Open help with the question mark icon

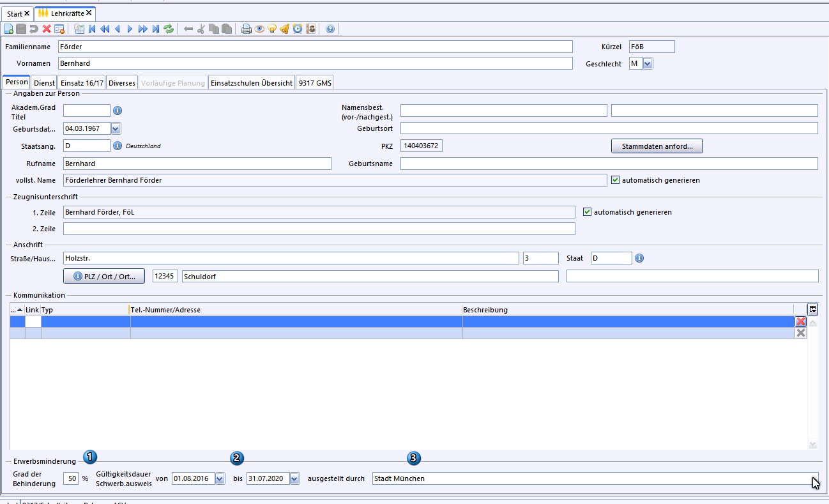click(330, 29)
